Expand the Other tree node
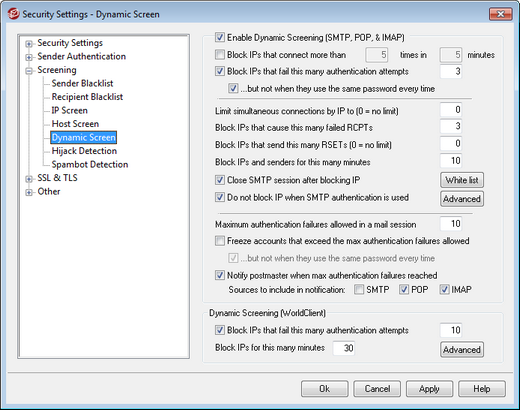Image resolution: width=520 pixels, height=410 pixels. (x=29, y=192)
